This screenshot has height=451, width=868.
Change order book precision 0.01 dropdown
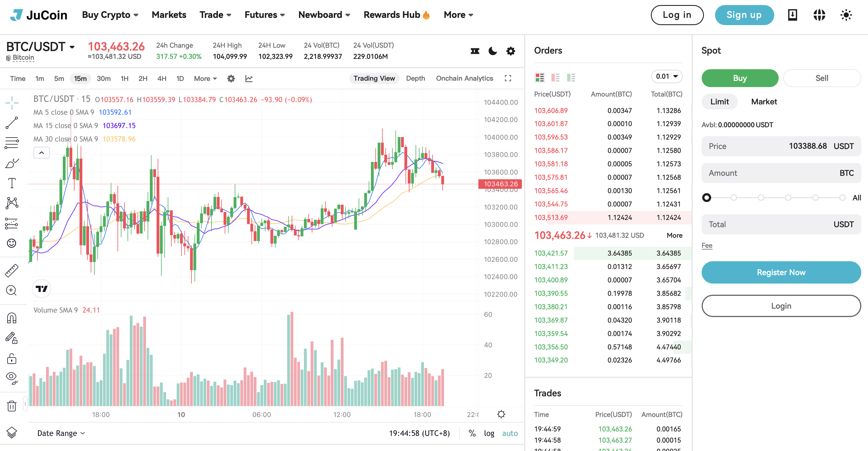(x=666, y=76)
